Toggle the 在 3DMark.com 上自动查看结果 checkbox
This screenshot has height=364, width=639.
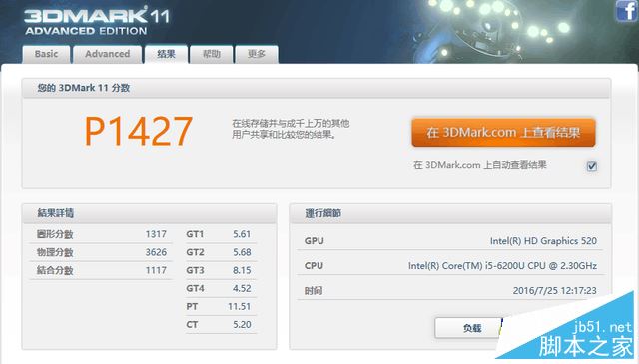[x=592, y=166]
